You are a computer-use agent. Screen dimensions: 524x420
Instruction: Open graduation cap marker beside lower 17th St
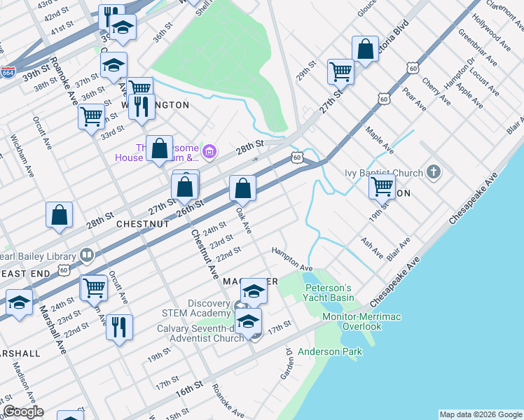[x=248, y=321]
